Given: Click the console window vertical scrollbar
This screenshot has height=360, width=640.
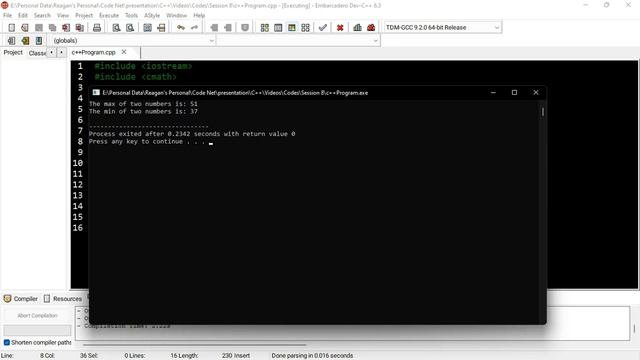Looking at the screenshot, I should coord(543,112).
